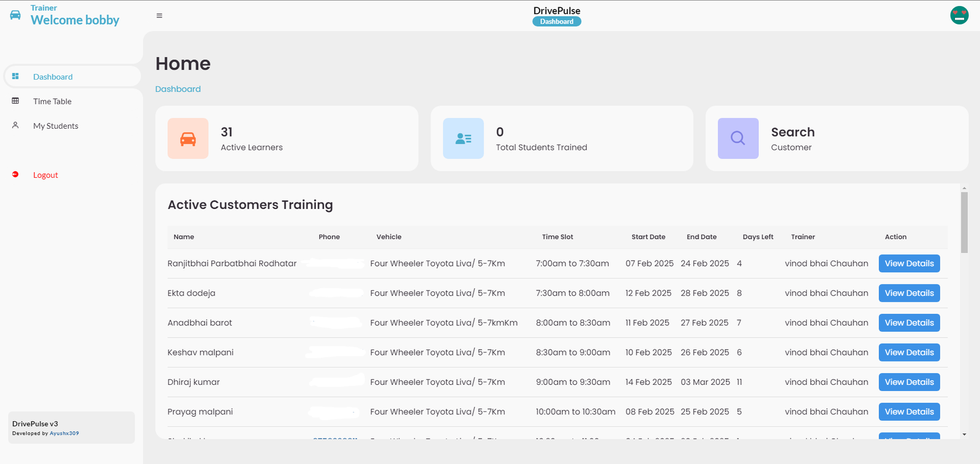Click the orange car Active Learners icon
The height and width of the screenshot is (464, 980).
[x=188, y=139]
